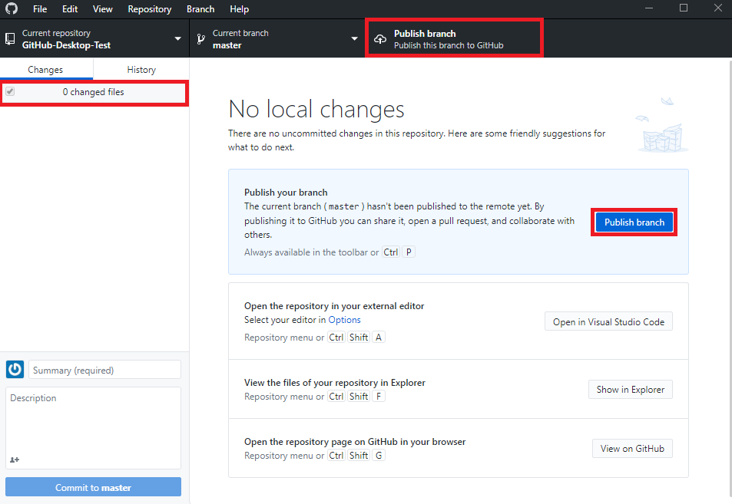Minimize the GitHub Desktop window
732x504 pixels.
[649, 8]
